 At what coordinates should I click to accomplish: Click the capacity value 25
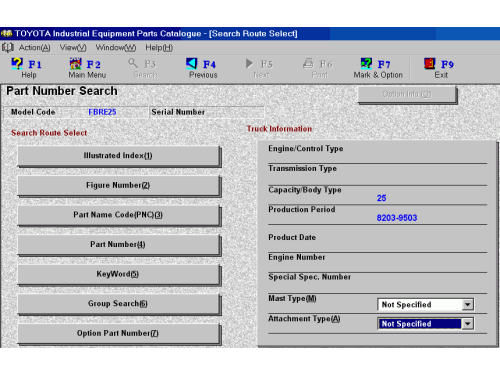click(381, 198)
